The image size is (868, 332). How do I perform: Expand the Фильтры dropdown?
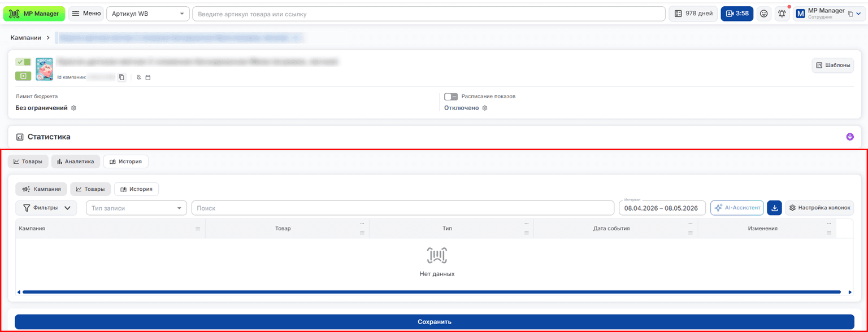coord(46,208)
